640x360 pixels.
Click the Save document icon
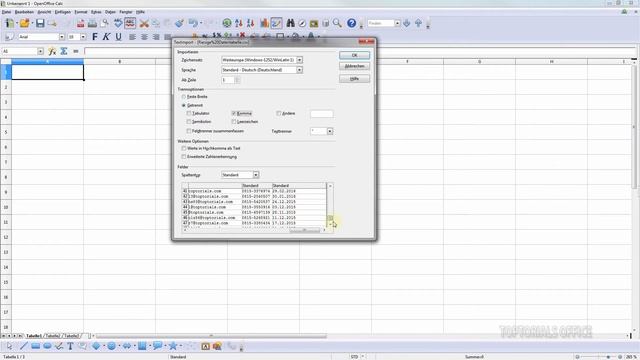(x=40, y=23)
